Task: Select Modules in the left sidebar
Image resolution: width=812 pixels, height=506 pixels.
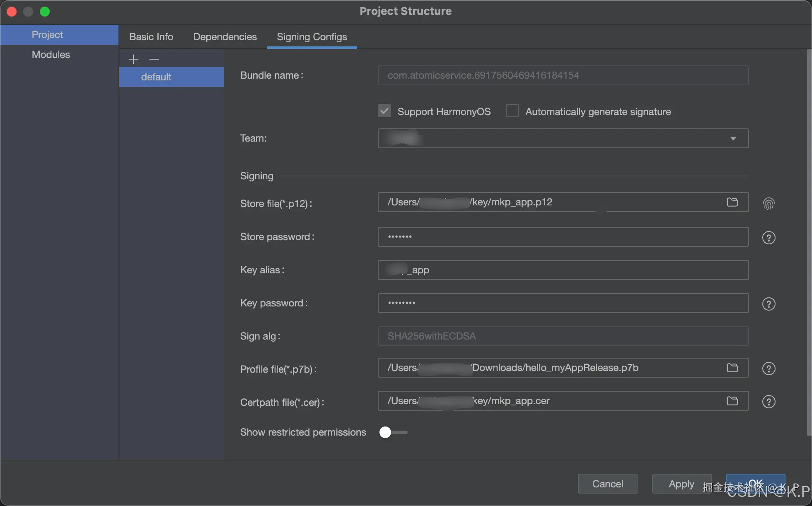Action: [x=51, y=55]
